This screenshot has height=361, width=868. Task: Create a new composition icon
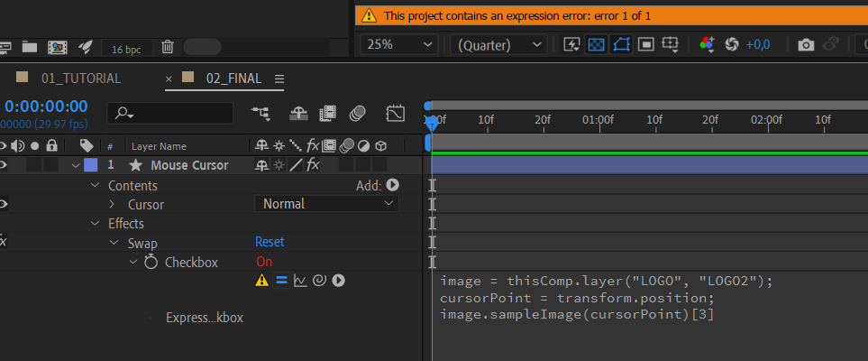click(57, 47)
